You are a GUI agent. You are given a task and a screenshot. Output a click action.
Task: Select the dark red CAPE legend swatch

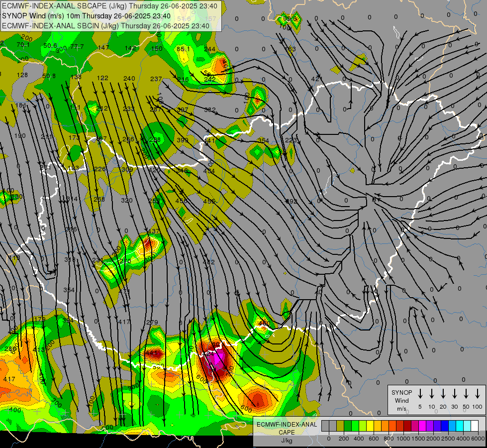click(407, 426)
